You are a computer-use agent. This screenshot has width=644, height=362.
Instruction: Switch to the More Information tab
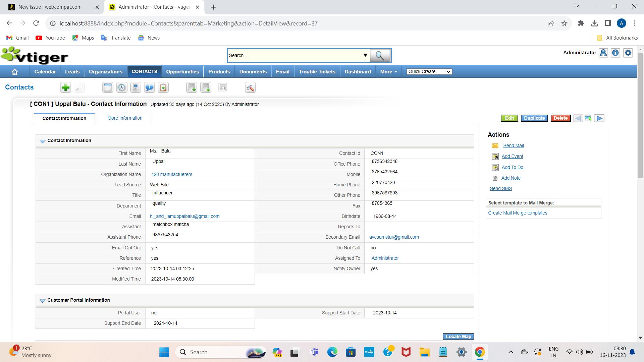pyautogui.click(x=124, y=118)
